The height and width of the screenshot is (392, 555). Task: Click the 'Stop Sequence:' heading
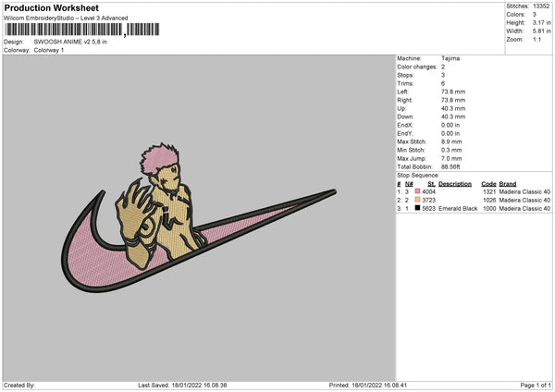click(x=418, y=176)
